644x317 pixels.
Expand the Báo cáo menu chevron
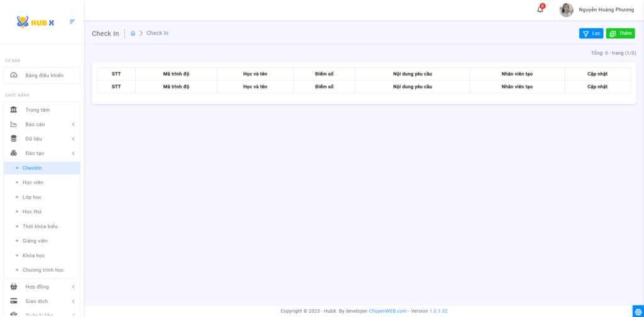pos(73,125)
